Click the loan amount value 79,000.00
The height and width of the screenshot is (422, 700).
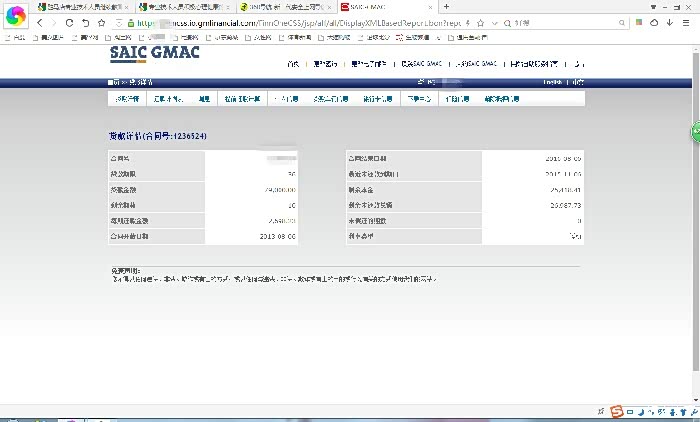(x=280, y=190)
